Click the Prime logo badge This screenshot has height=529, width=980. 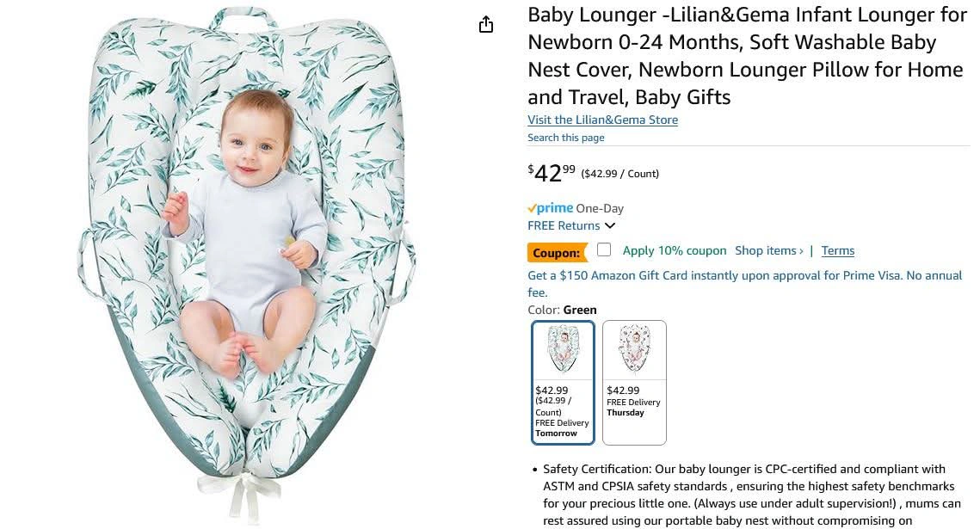[550, 208]
